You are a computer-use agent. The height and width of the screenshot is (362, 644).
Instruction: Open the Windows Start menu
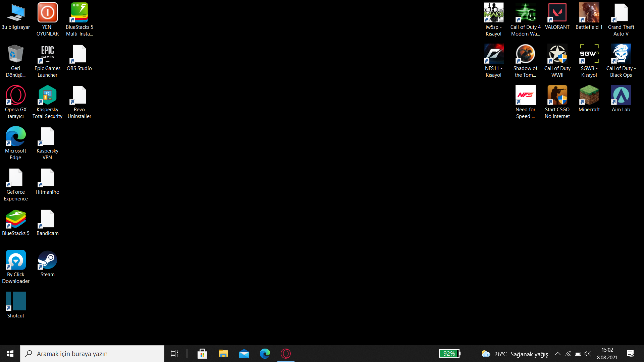tap(10, 354)
